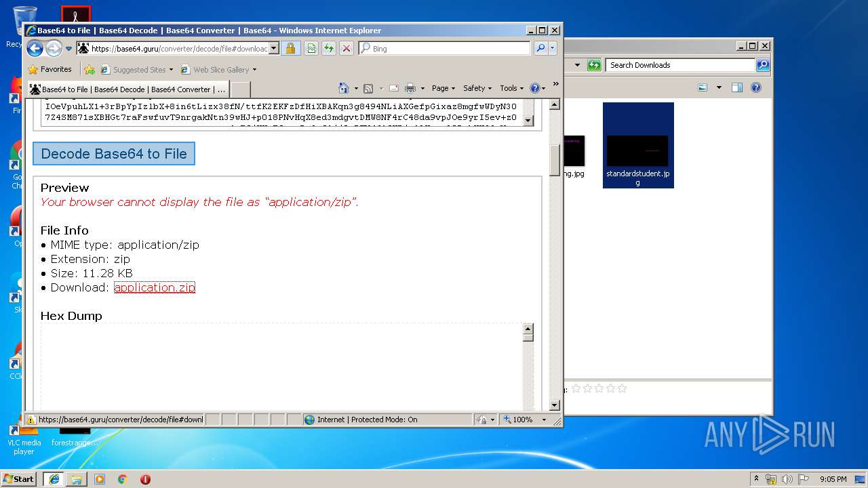
Task: Click page scrollbar down arrow
Action: pos(555,405)
